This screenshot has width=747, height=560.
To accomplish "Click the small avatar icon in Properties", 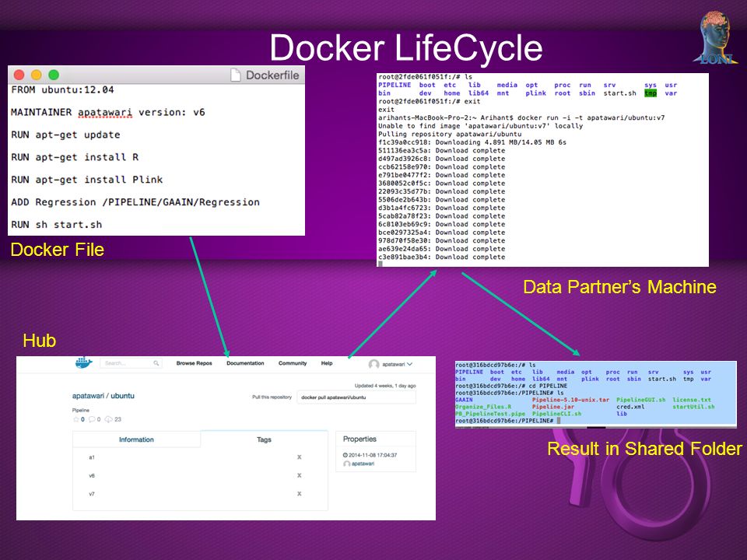I will point(347,464).
